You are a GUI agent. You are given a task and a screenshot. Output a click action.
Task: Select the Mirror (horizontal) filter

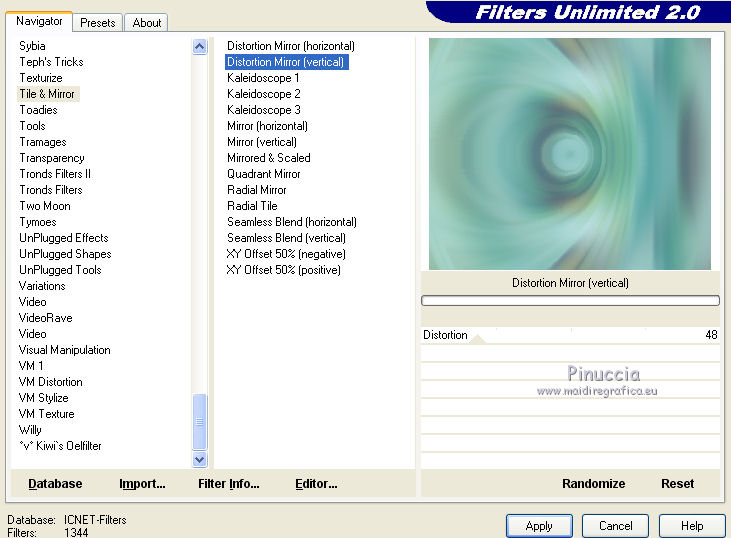(267, 126)
